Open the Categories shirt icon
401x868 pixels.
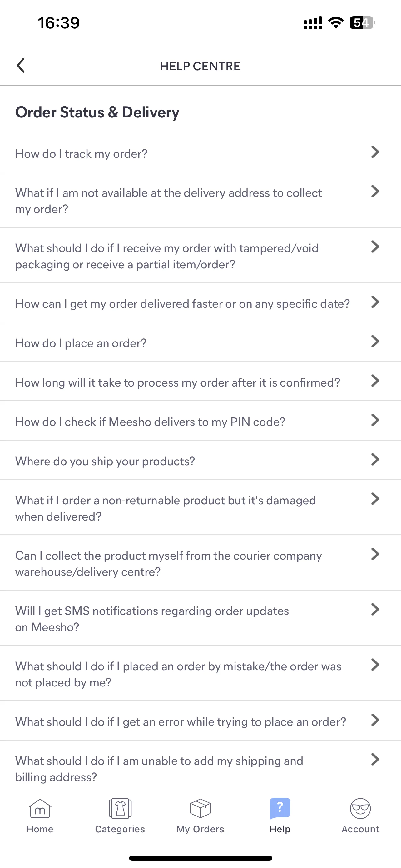pyautogui.click(x=120, y=808)
